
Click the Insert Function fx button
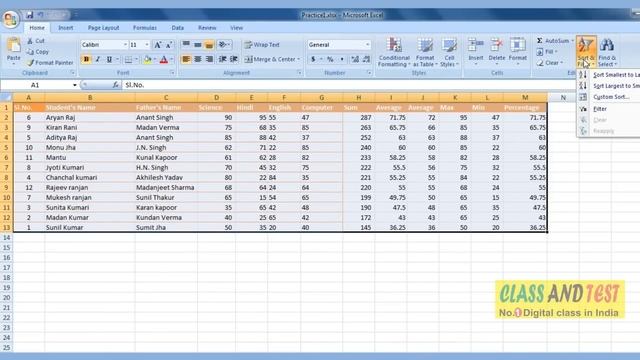[116, 85]
